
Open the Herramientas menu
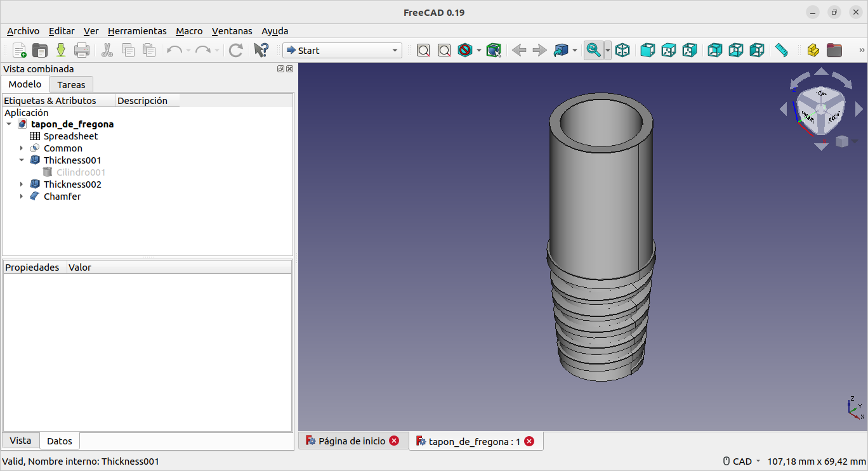pos(137,31)
